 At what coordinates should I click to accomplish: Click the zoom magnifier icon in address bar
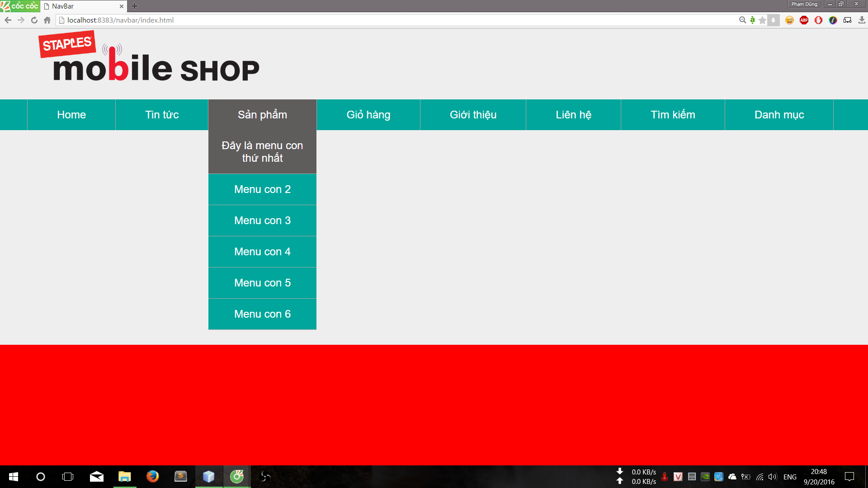coord(742,20)
